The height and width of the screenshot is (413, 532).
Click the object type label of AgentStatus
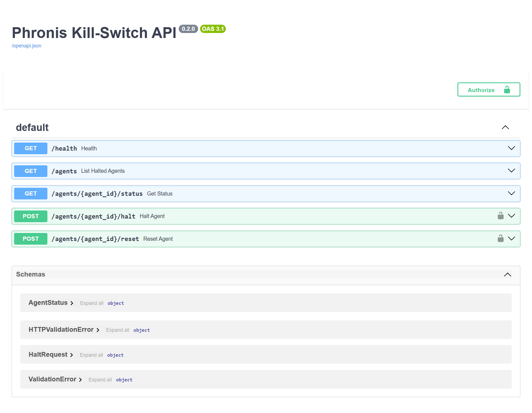(116, 303)
